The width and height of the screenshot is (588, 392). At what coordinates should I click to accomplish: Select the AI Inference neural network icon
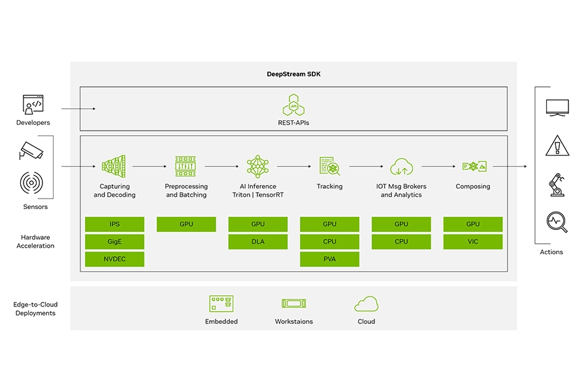257,166
